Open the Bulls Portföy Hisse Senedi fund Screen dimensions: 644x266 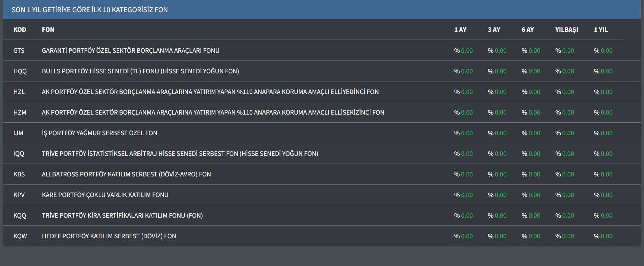click(140, 71)
